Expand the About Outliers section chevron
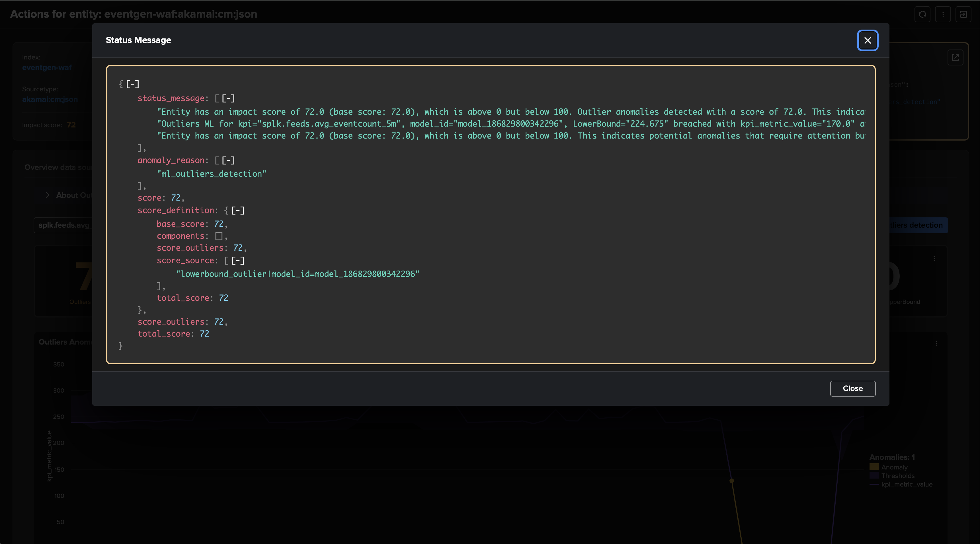 tap(47, 195)
